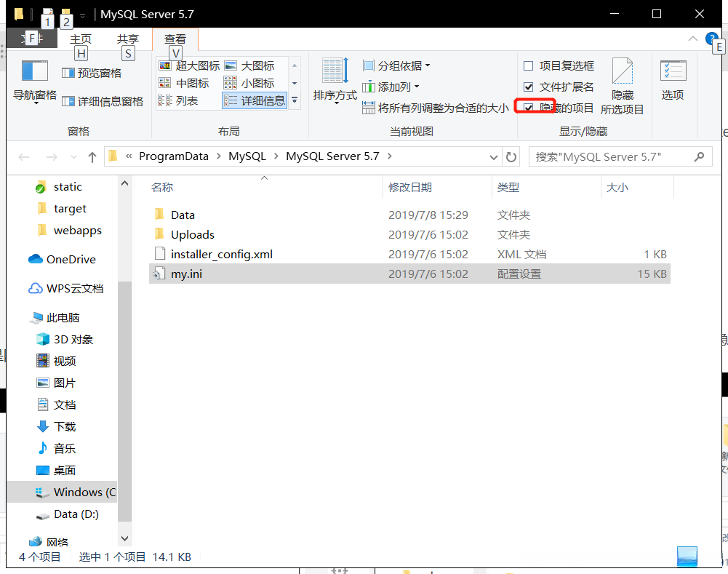Open the 文件 file tab
This screenshot has width=728, height=574.
pos(31,39)
